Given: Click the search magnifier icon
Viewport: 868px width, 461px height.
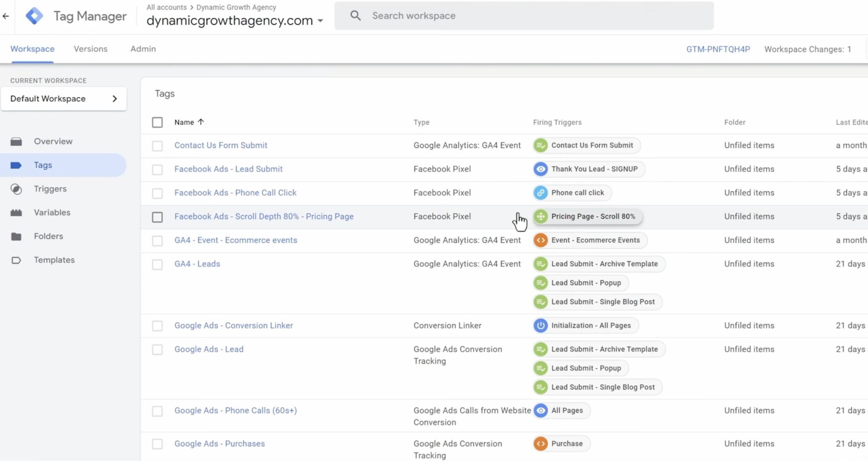Looking at the screenshot, I should click(356, 16).
